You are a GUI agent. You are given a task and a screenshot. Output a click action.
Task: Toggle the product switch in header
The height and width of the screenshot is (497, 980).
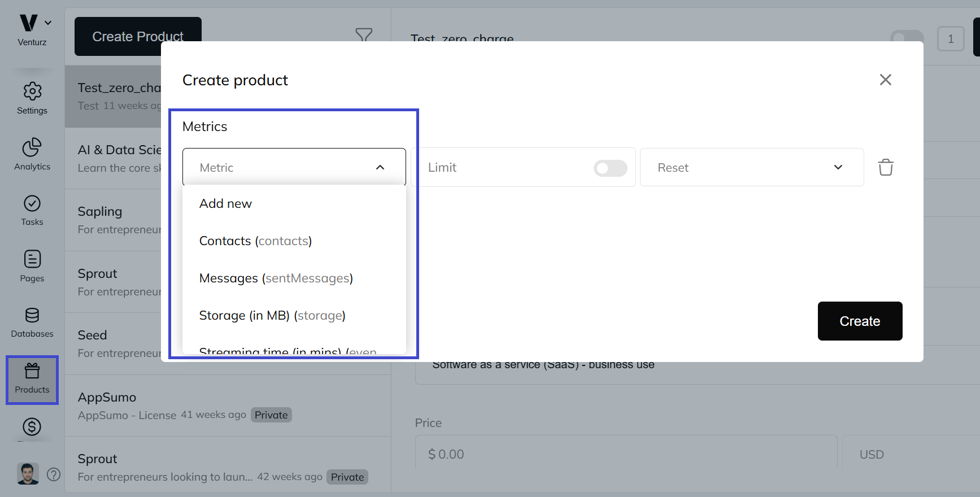click(907, 38)
